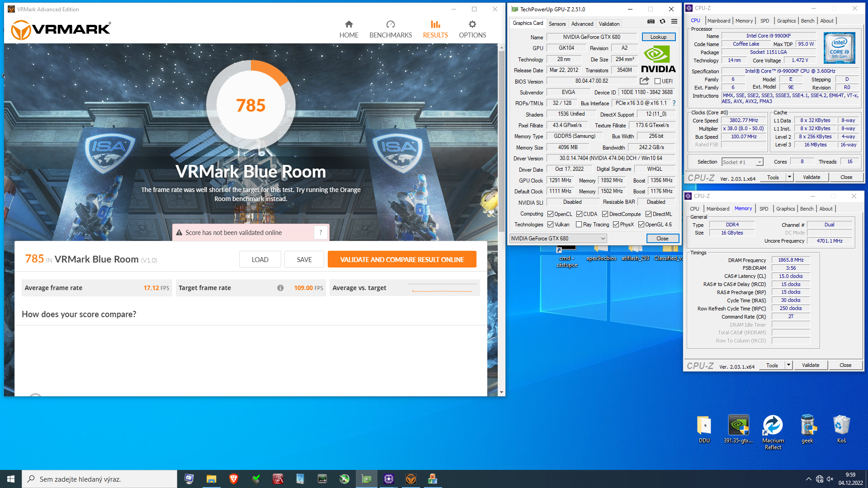Open SPD tab in upper CPU-Z window

point(764,21)
